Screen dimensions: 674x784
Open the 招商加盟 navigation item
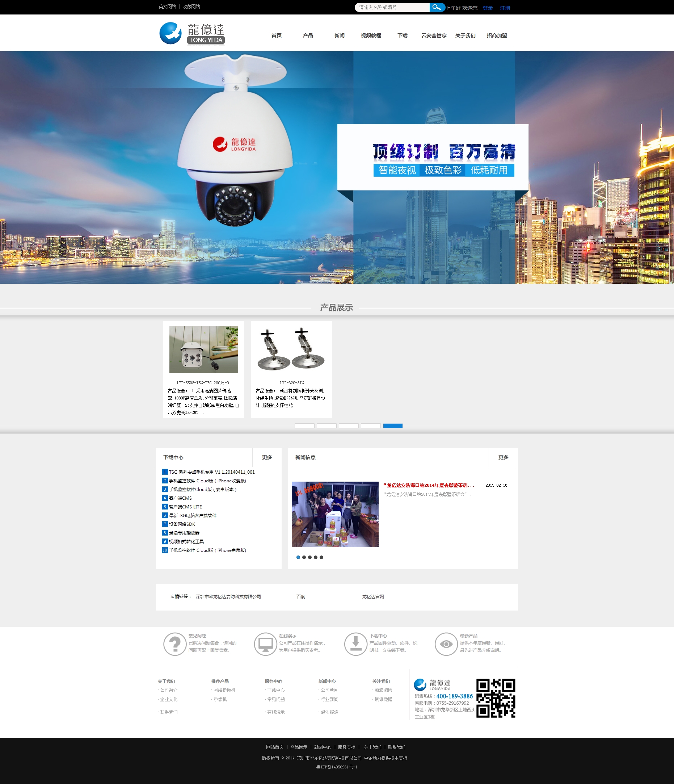pos(497,35)
